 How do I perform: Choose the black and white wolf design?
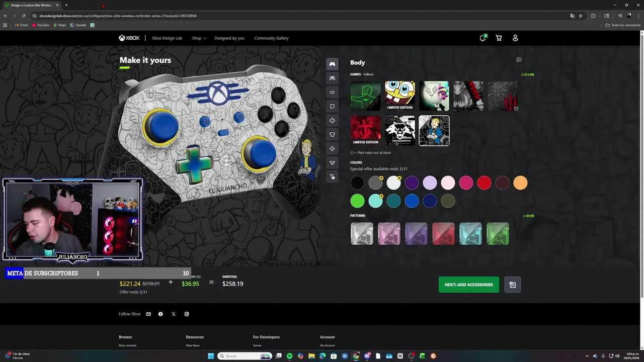(400, 130)
